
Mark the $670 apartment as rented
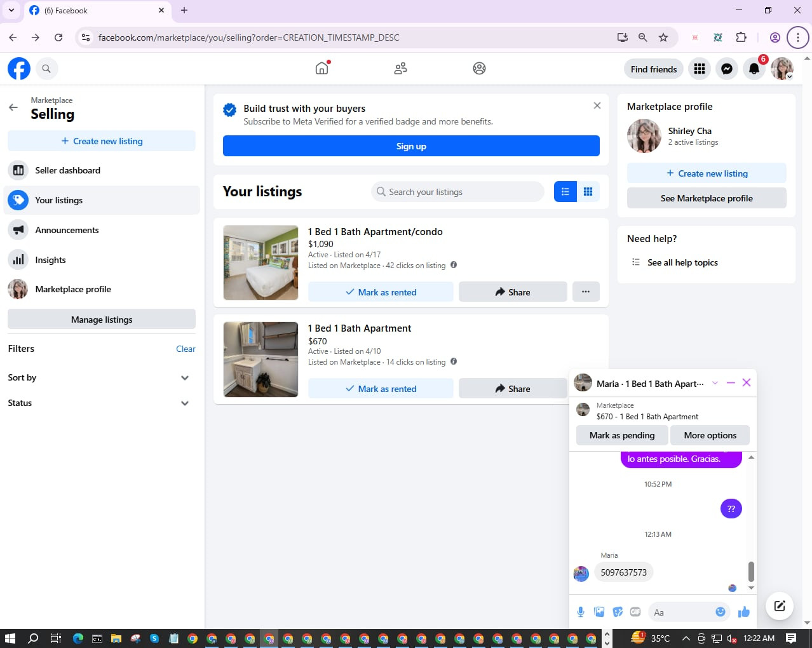pos(381,389)
